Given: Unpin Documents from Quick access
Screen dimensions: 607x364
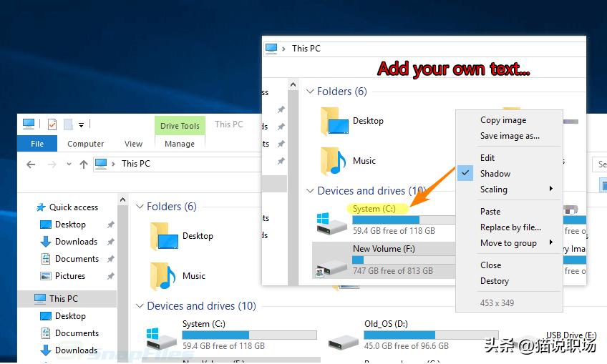Looking at the screenshot, I should tap(110, 259).
